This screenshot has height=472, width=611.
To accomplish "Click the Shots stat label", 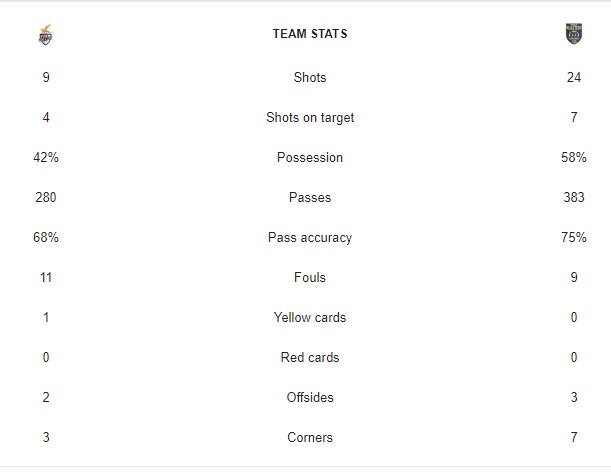I will 310,77.
